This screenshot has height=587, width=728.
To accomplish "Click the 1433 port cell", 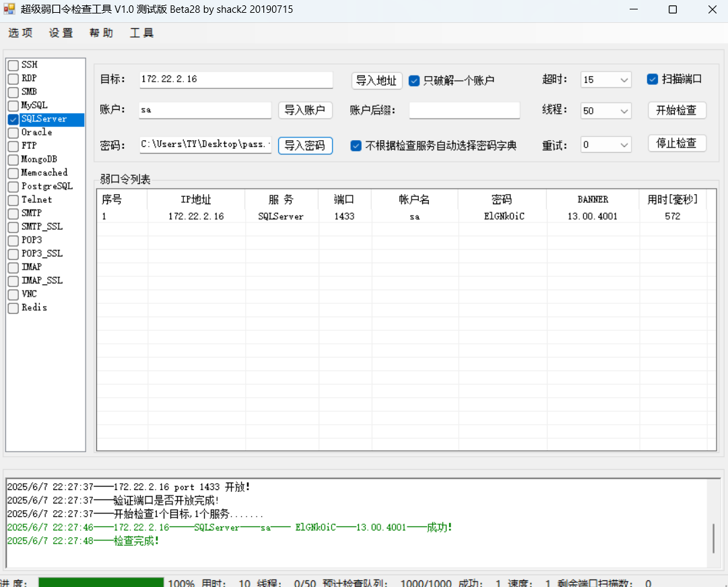I will coord(345,216).
